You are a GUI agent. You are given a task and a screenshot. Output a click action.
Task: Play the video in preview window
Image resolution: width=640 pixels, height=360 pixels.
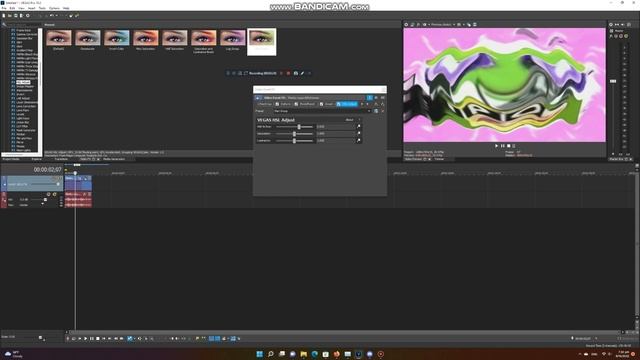[497, 146]
